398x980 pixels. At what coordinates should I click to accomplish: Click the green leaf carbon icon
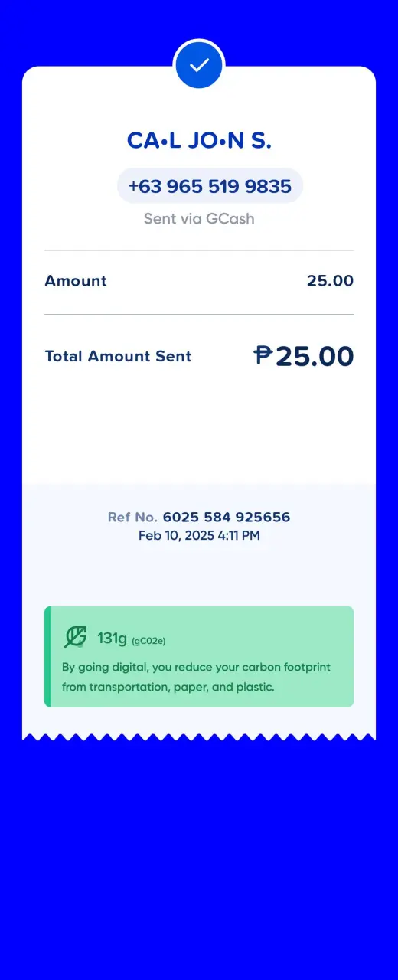[x=75, y=637]
